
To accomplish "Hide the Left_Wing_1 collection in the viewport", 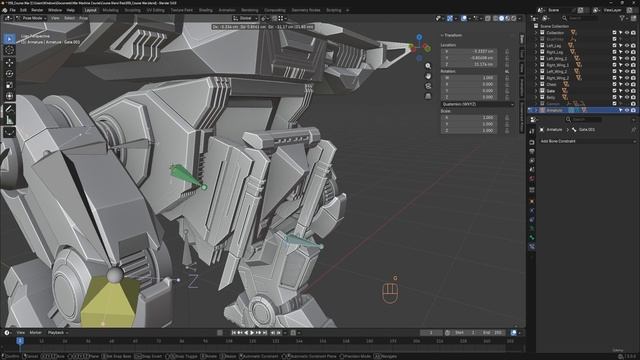I will coord(627,59).
